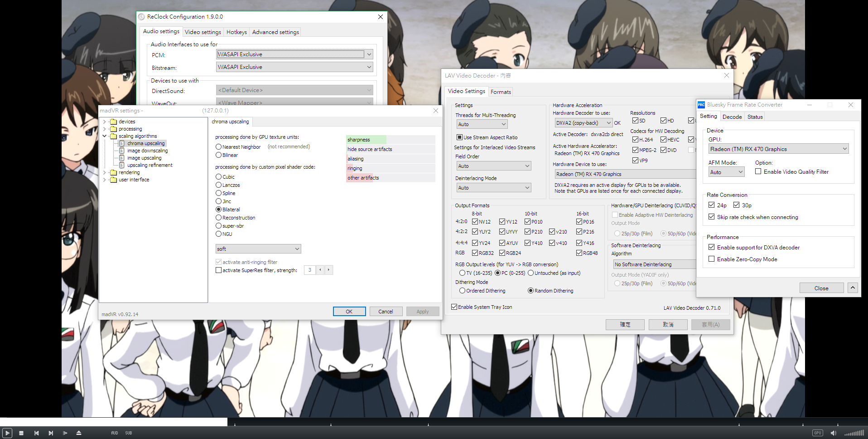Expand the user interface tree node
The image size is (868, 439).
[x=105, y=180]
